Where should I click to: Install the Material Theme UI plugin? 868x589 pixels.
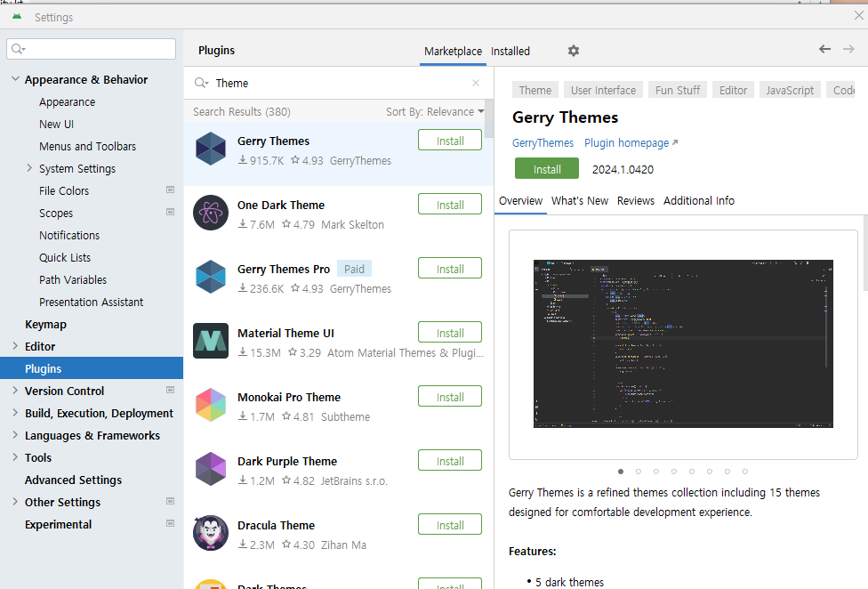pos(450,334)
